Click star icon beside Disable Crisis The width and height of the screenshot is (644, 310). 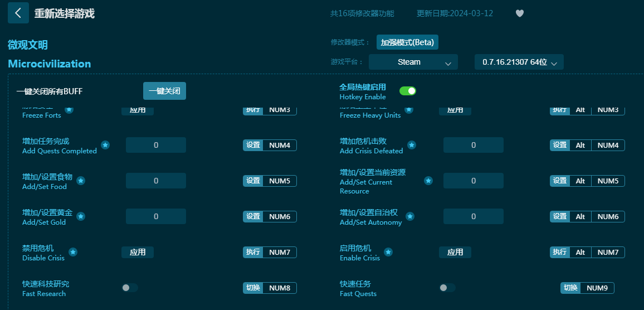(72, 252)
